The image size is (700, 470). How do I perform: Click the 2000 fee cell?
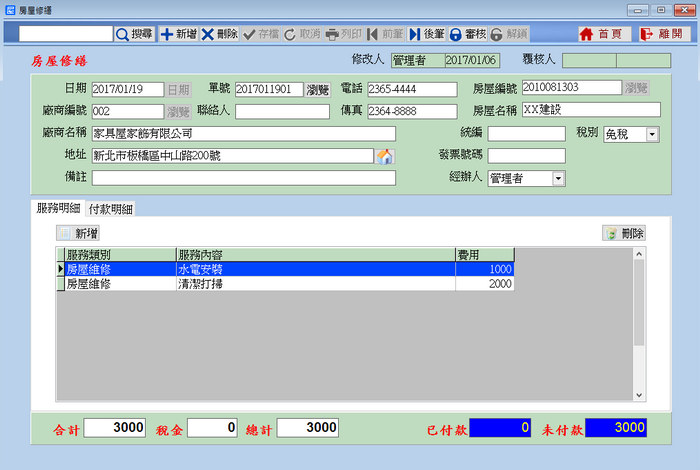coord(485,284)
